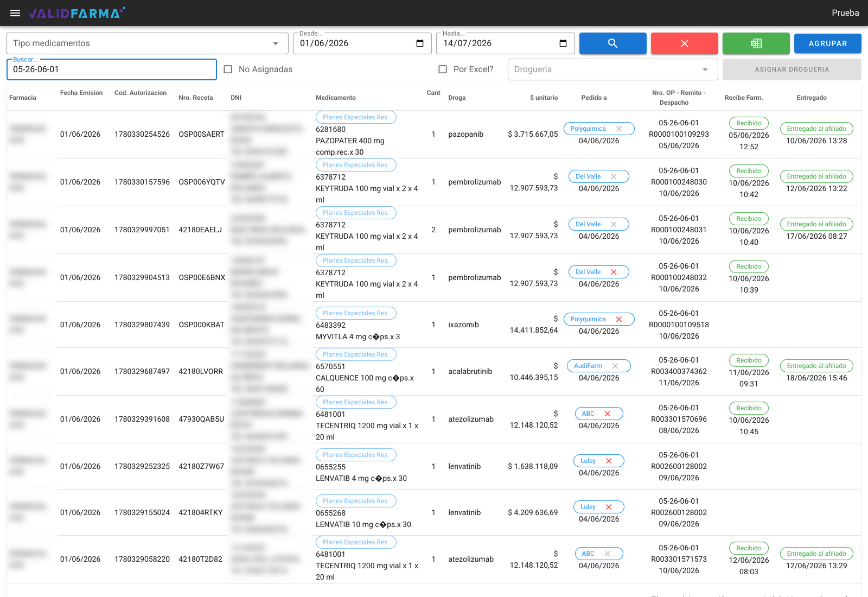Remove Polyquimica chip on pazopanib row
This screenshot has height=597, width=868.
tap(619, 129)
